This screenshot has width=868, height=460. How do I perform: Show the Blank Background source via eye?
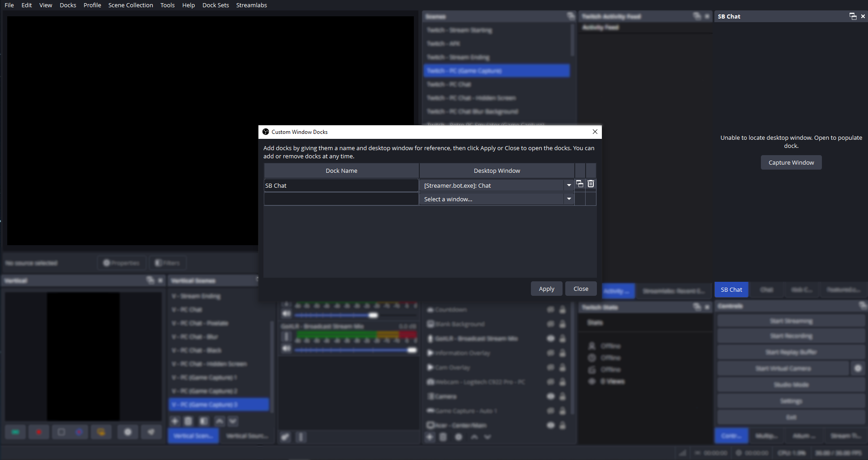[550, 324]
